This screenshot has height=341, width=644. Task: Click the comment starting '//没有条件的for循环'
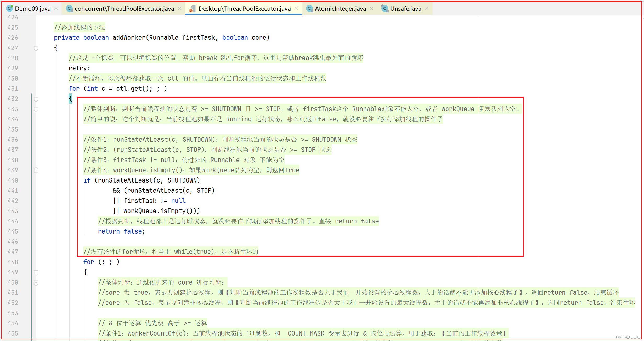coord(171,252)
